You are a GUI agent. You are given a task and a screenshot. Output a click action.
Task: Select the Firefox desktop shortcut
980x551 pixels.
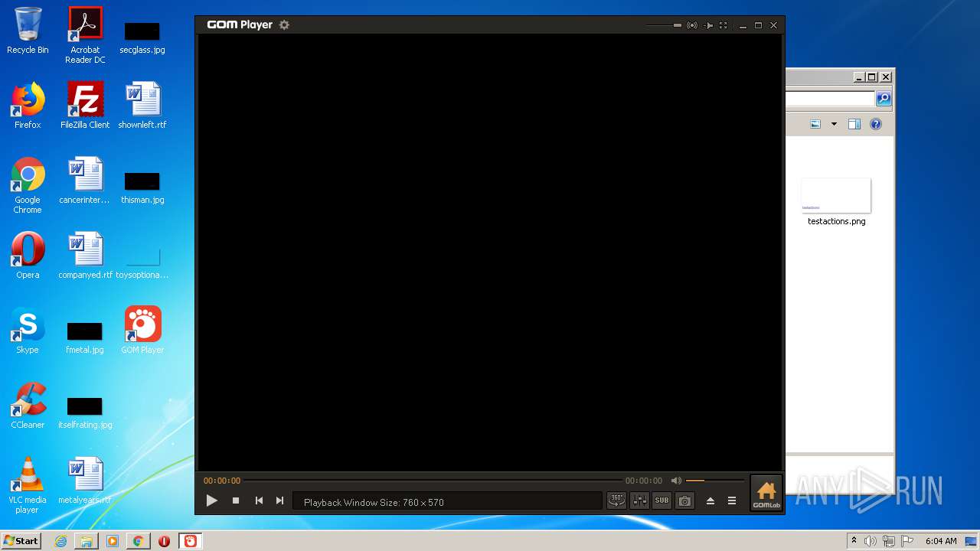point(28,106)
